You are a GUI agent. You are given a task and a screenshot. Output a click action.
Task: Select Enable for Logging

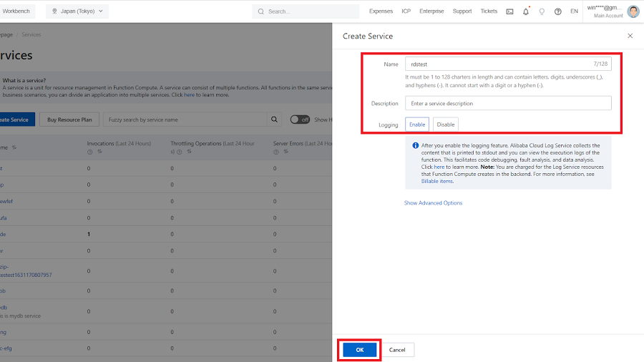coord(417,124)
